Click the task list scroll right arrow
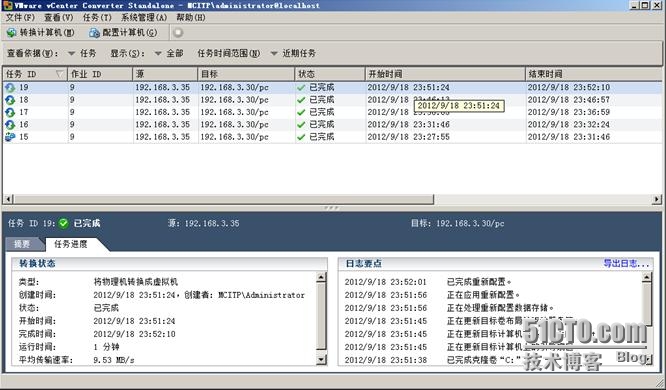The width and height of the screenshot is (666, 390). click(x=657, y=199)
